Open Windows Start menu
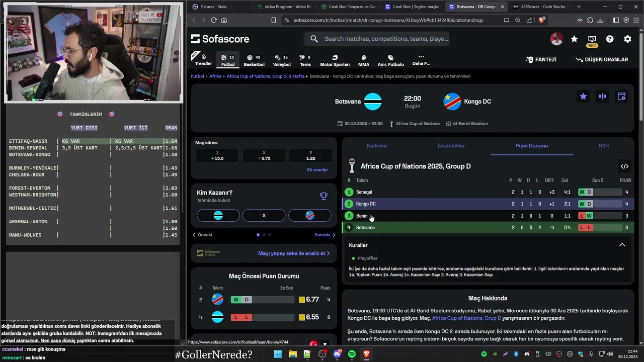The image size is (644, 362). (278, 354)
